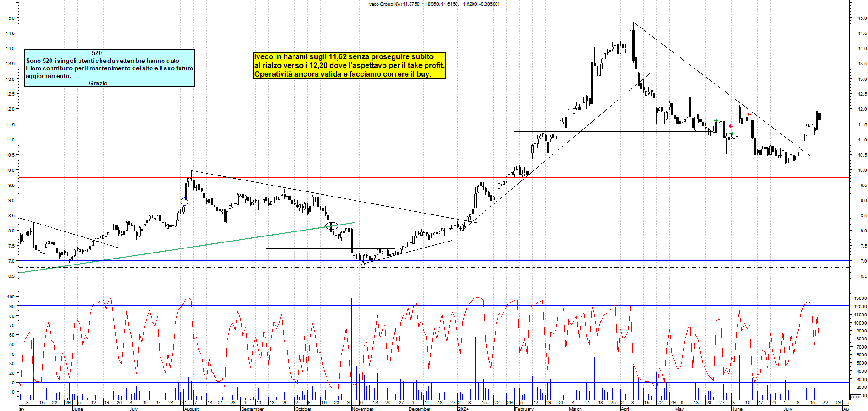Select the tallest blue volume bar in November
The height and width of the screenshot is (411, 868).
pos(352,349)
